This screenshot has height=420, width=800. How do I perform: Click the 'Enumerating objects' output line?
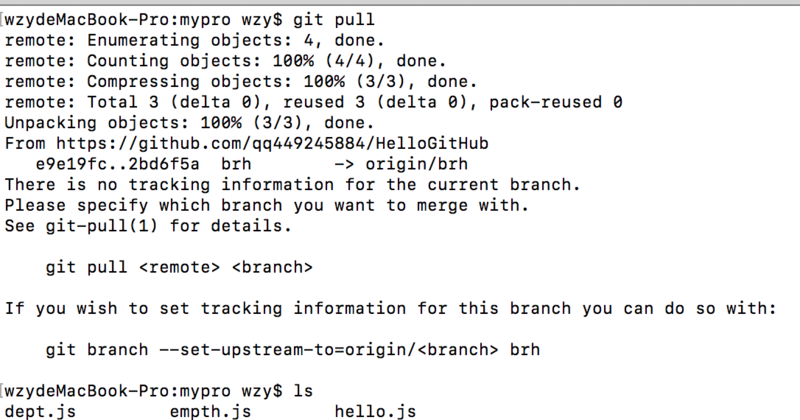pos(194,40)
